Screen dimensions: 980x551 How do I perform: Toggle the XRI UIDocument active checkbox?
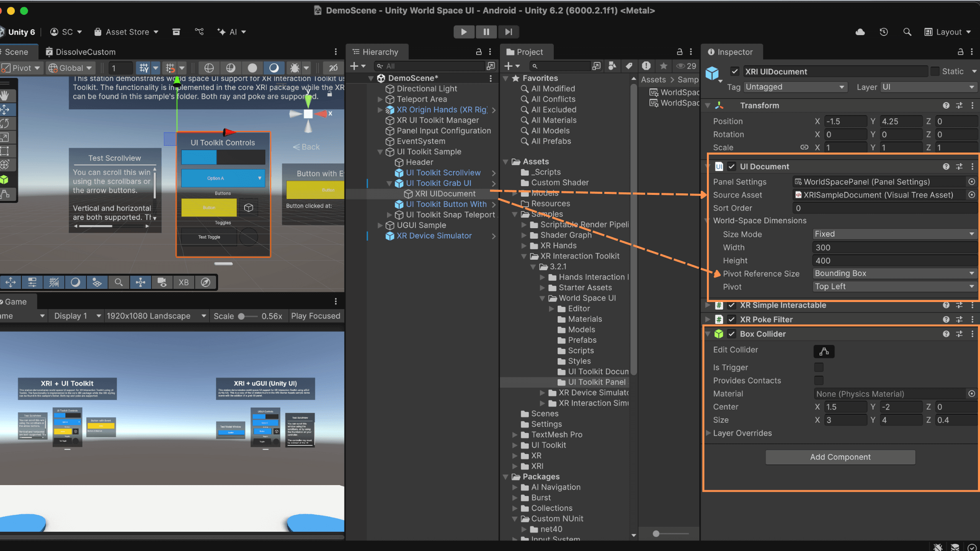734,71
